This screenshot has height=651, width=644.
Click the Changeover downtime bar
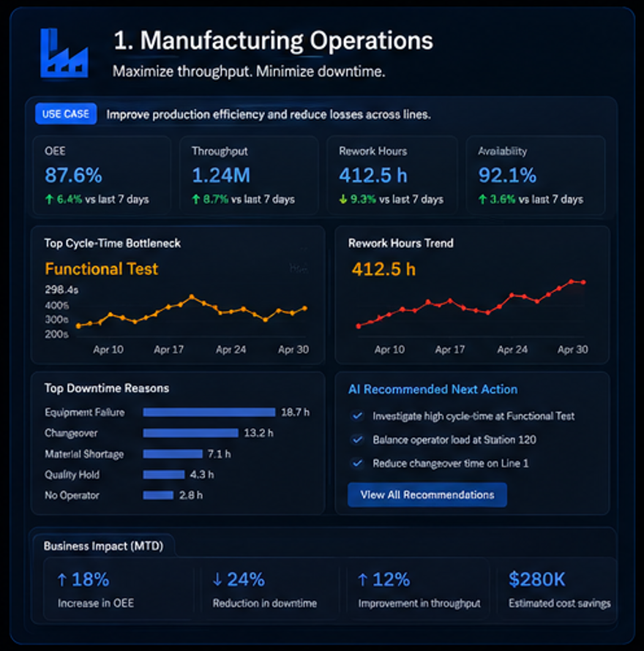pos(191,433)
